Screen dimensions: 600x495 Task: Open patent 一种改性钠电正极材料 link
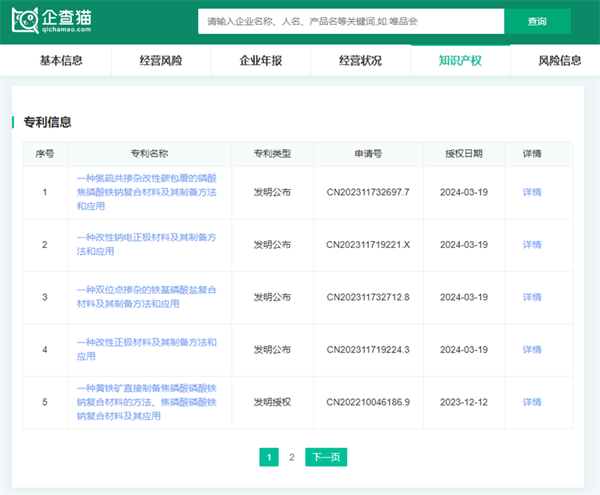click(147, 244)
